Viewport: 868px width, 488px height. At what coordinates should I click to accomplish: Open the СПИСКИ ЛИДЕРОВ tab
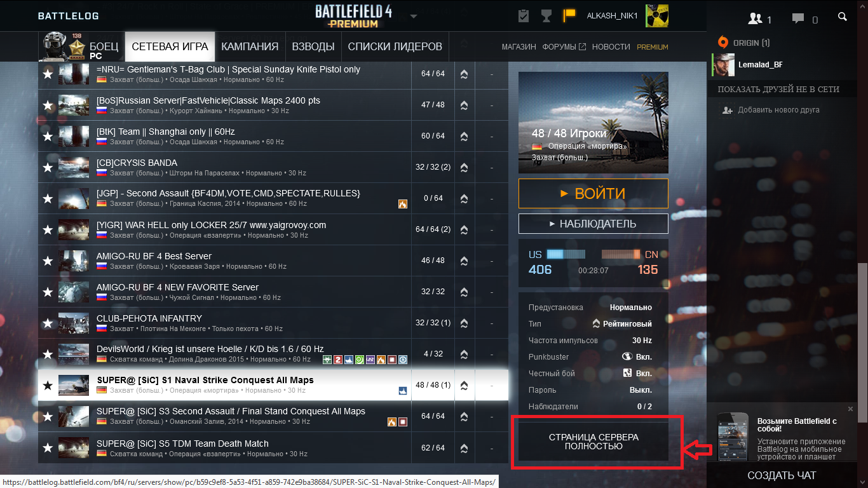tap(395, 47)
